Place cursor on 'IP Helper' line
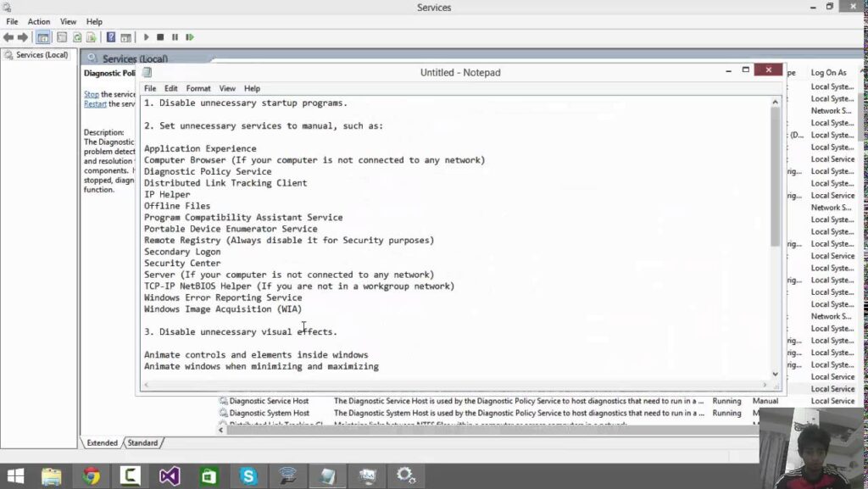868x489 pixels. [167, 195]
